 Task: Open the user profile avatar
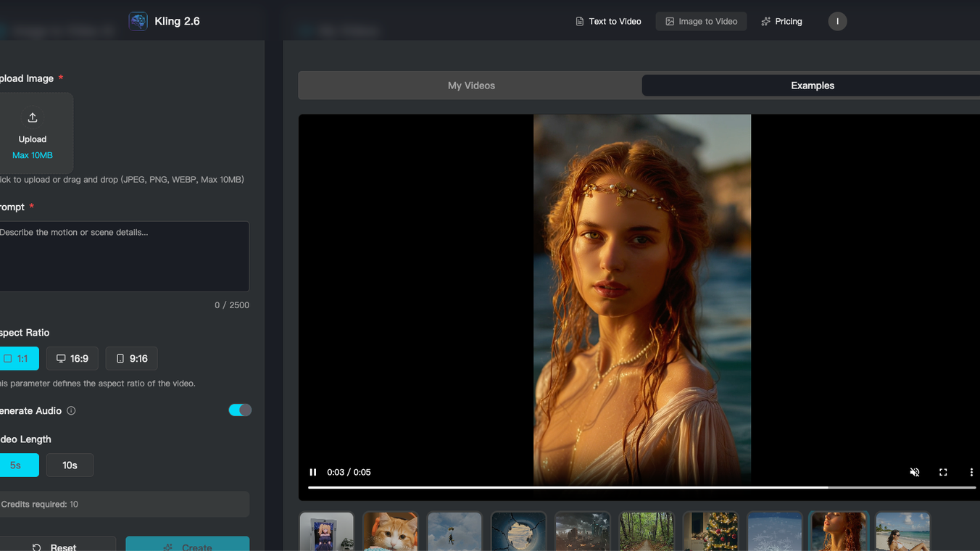(x=837, y=21)
